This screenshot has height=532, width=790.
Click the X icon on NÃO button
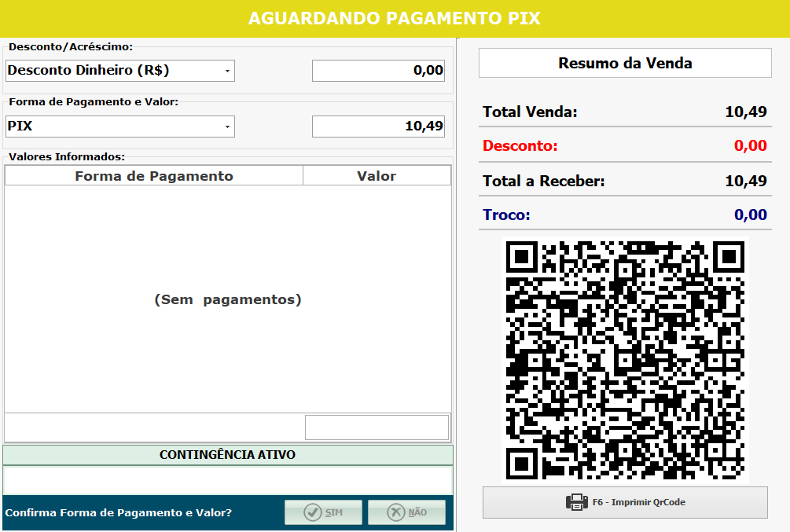(395, 512)
